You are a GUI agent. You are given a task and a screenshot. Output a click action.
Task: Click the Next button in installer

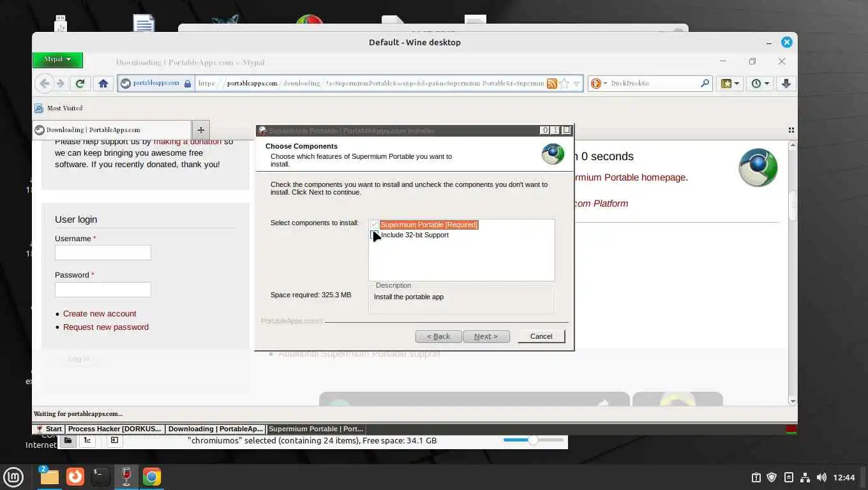coord(486,336)
